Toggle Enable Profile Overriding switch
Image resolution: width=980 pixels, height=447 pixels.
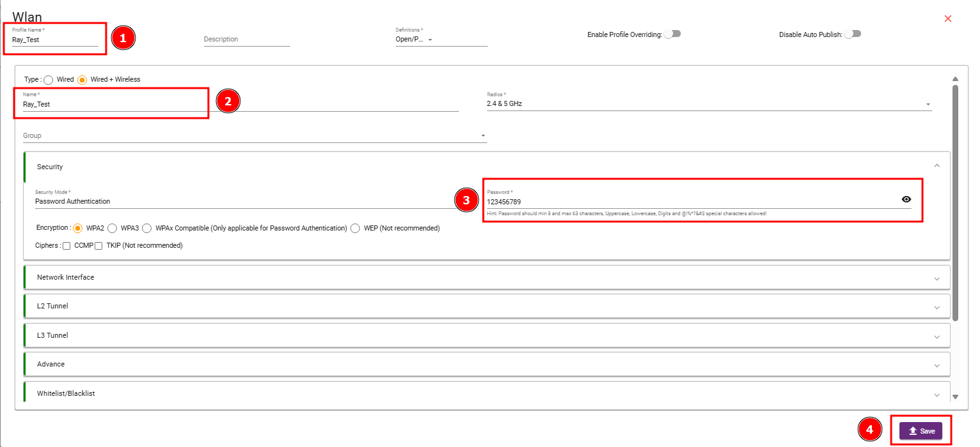pyautogui.click(x=672, y=34)
